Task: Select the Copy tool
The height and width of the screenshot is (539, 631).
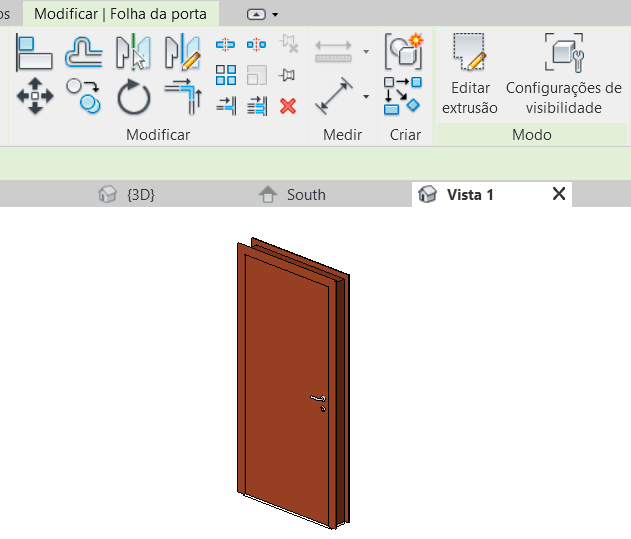Action: point(84,98)
